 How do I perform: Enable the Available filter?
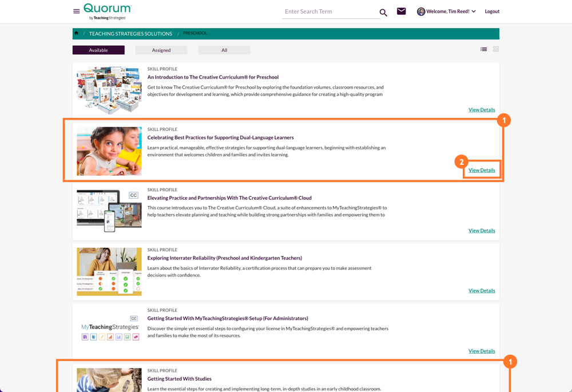tap(98, 50)
